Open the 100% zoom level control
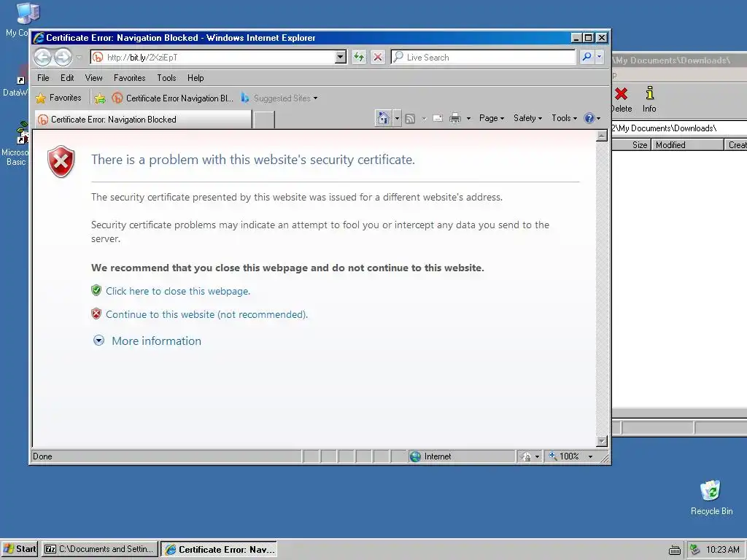Image resolution: width=747 pixels, height=560 pixels. click(x=570, y=456)
